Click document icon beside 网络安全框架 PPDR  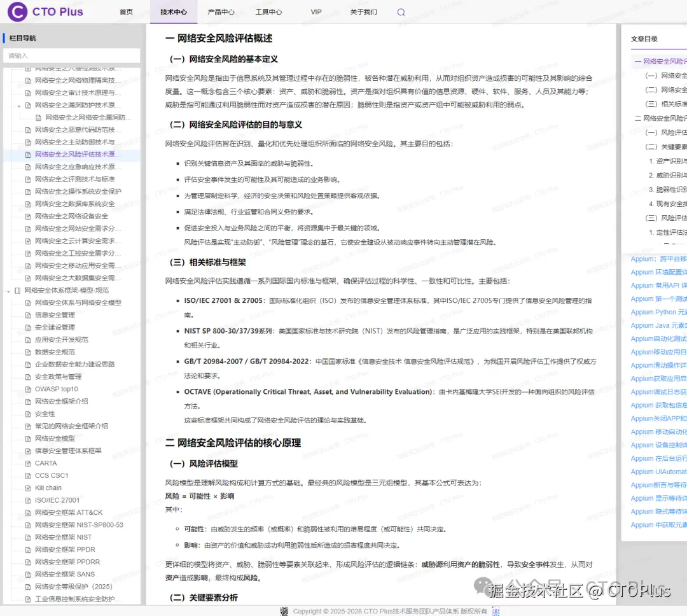click(28, 550)
